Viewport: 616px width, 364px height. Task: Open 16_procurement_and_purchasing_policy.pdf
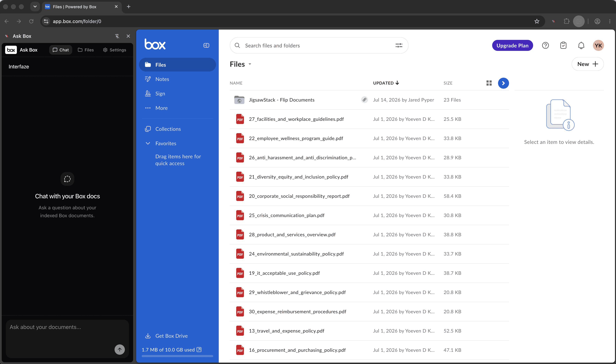tap(297, 350)
